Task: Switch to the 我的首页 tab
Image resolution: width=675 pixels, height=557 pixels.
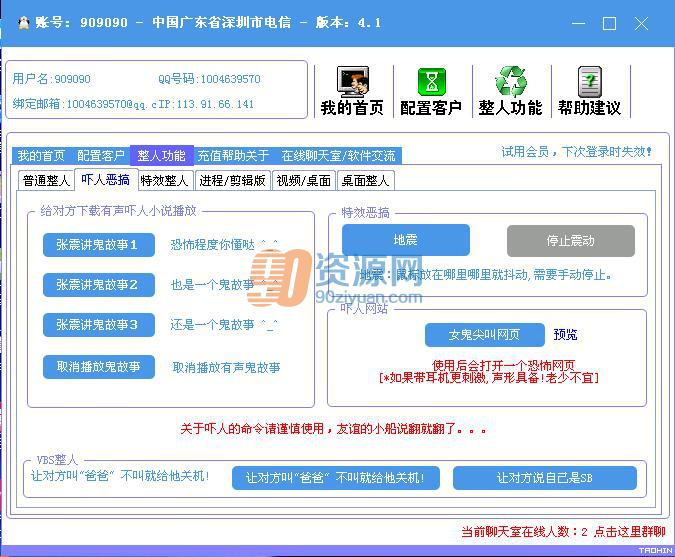Action: (41, 155)
